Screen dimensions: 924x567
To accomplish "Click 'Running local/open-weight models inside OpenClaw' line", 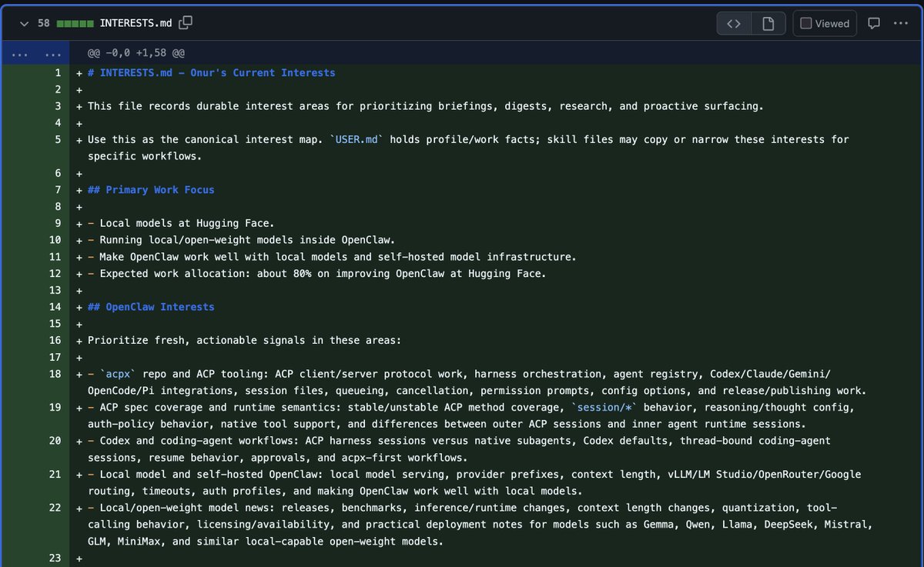I will pyautogui.click(x=242, y=240).
